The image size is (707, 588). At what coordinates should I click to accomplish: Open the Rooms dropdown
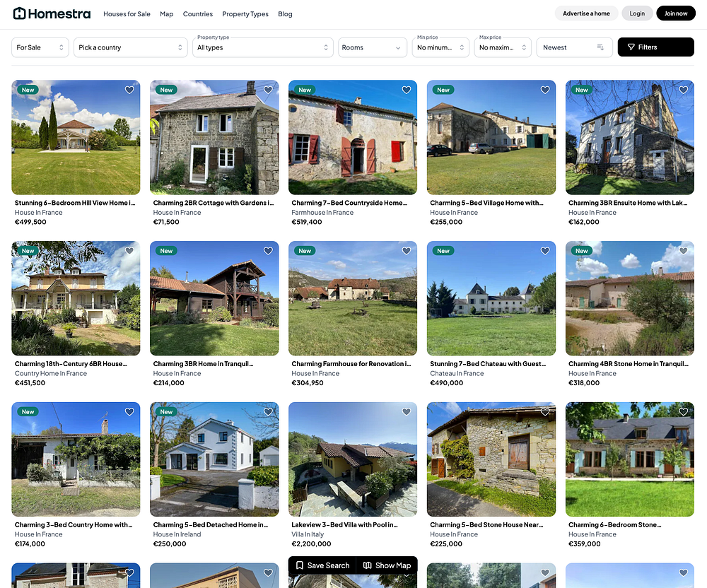(373, 47)
